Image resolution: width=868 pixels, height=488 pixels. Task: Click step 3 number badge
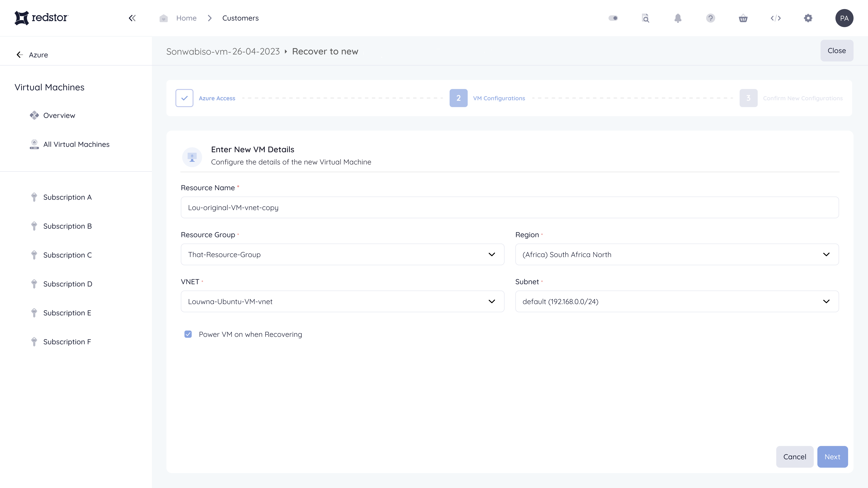pos(748,98)
